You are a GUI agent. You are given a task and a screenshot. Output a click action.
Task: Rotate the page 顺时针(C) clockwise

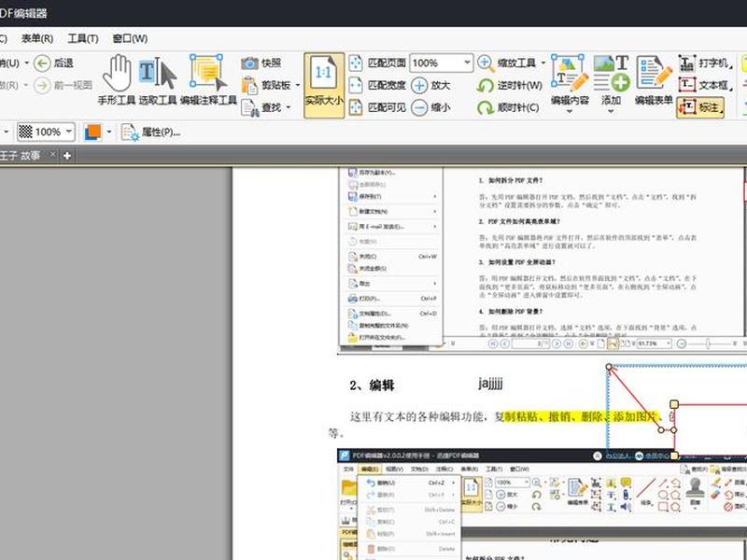pos(508,107)
